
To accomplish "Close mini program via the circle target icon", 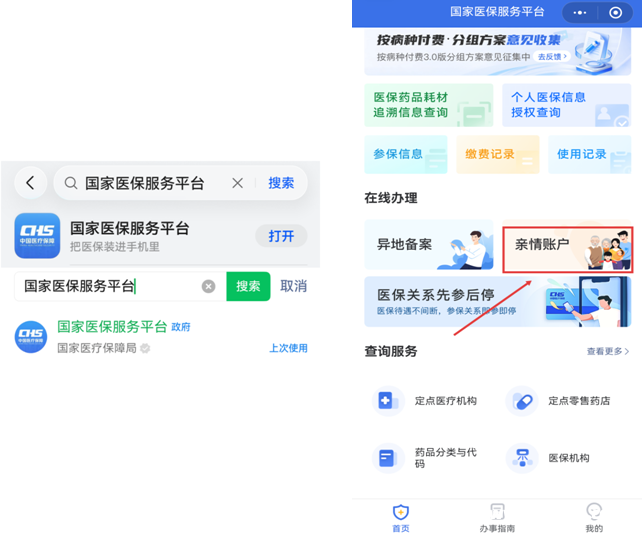I will pos(615,13).
